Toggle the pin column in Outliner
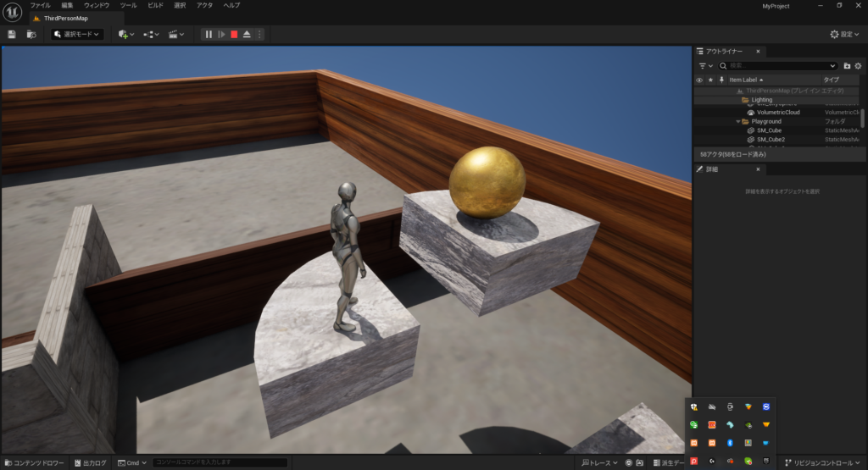 coord(721,80)
